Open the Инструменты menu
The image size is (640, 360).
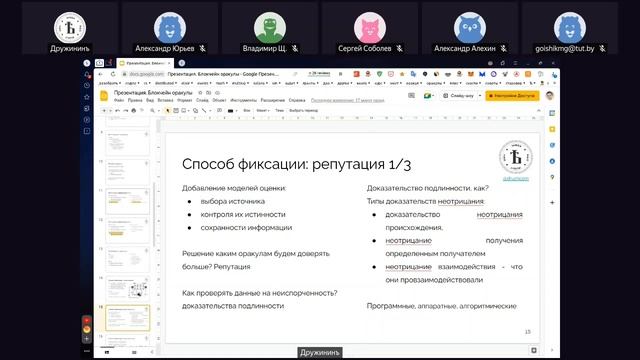tap(244, 100)
